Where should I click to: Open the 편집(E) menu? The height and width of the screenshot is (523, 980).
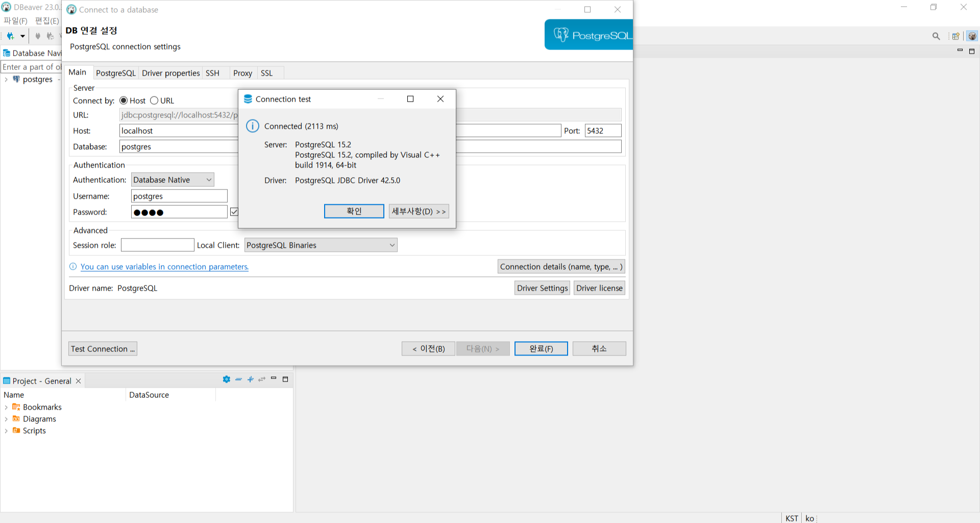pos(47,21)
